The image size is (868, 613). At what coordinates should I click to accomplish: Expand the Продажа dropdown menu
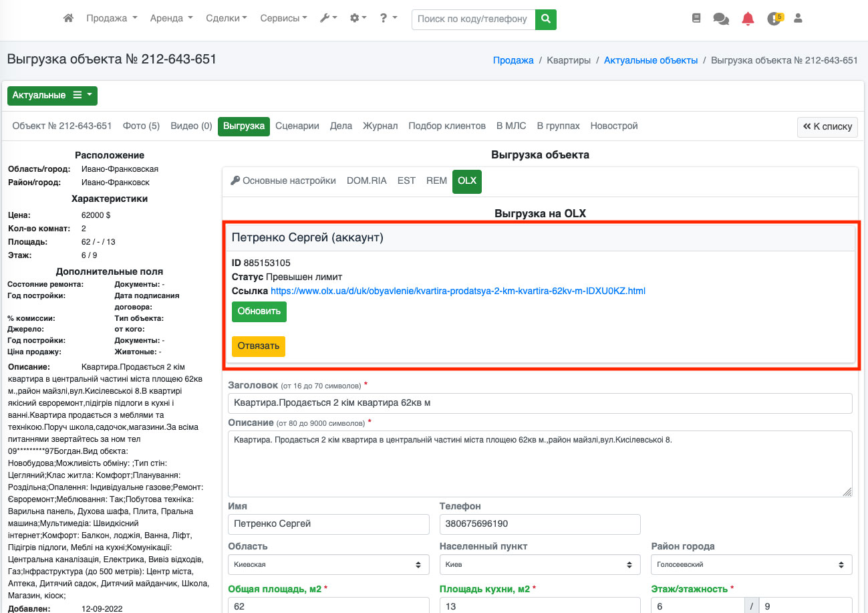112,19
